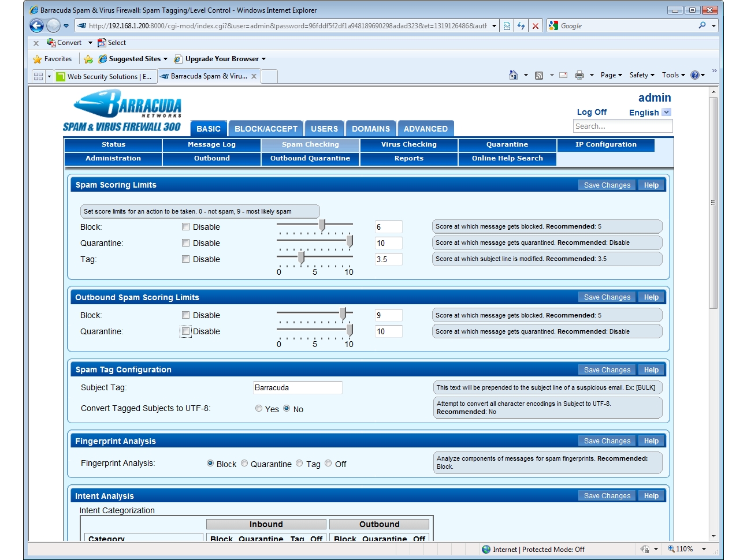Select Yes for Convert Tagged Subjects to UTF-8
Image resolution: width=747 pixels, height=560 pixels.
coord(259,408)
